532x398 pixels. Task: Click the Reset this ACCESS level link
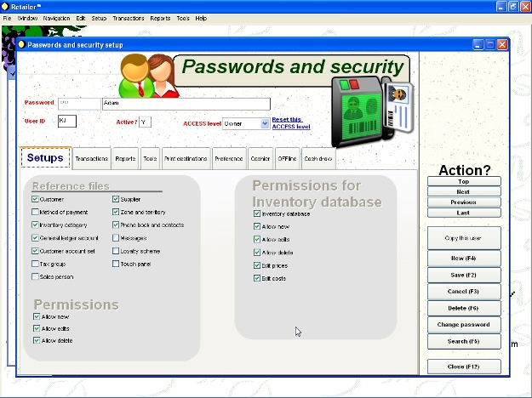(290, 122)
